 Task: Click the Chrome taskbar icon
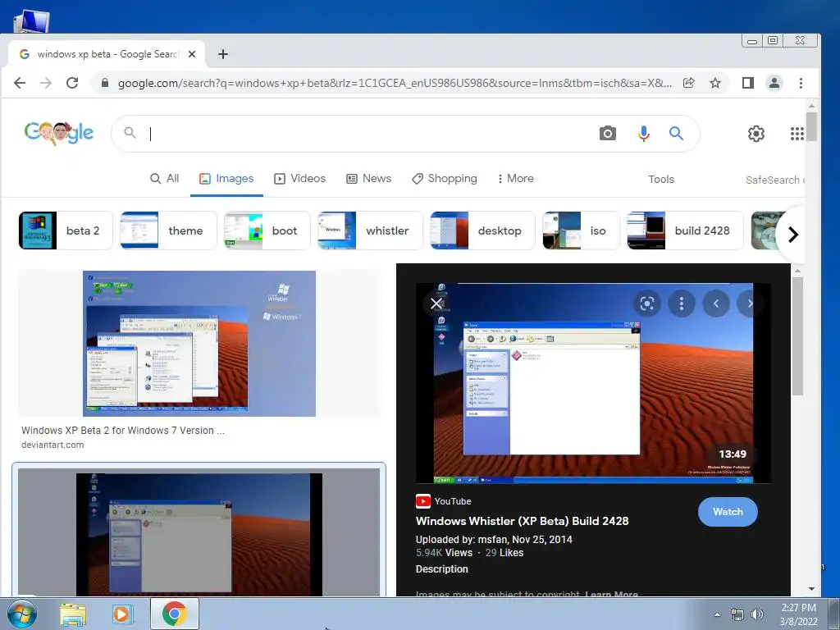pyautogui.click(x=174, y=614)
